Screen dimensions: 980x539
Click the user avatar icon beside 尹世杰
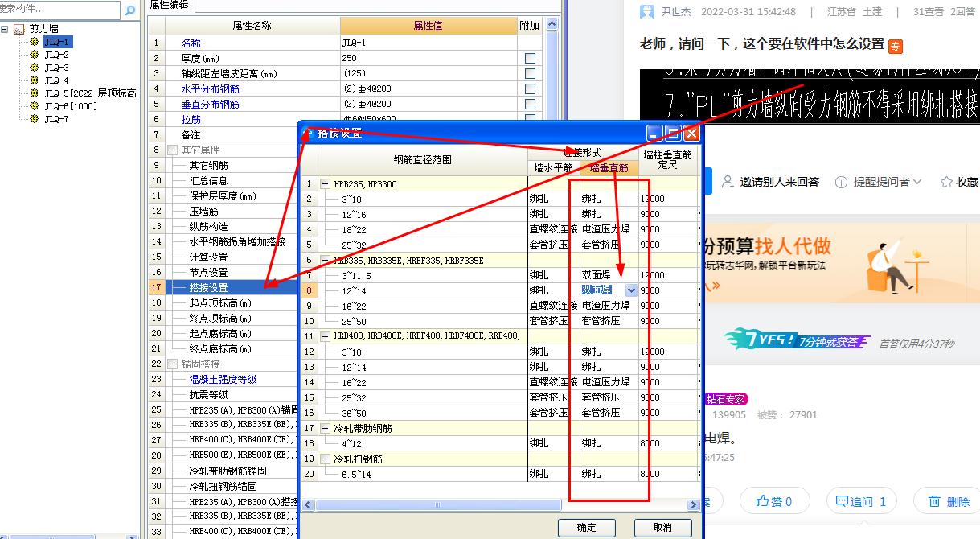point(647,12)
